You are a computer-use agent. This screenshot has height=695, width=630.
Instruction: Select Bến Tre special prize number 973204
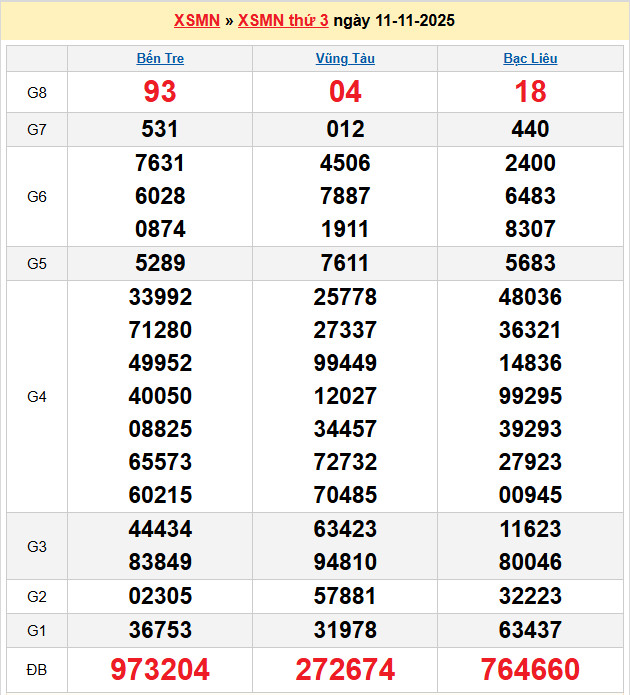tap(160, 669)
